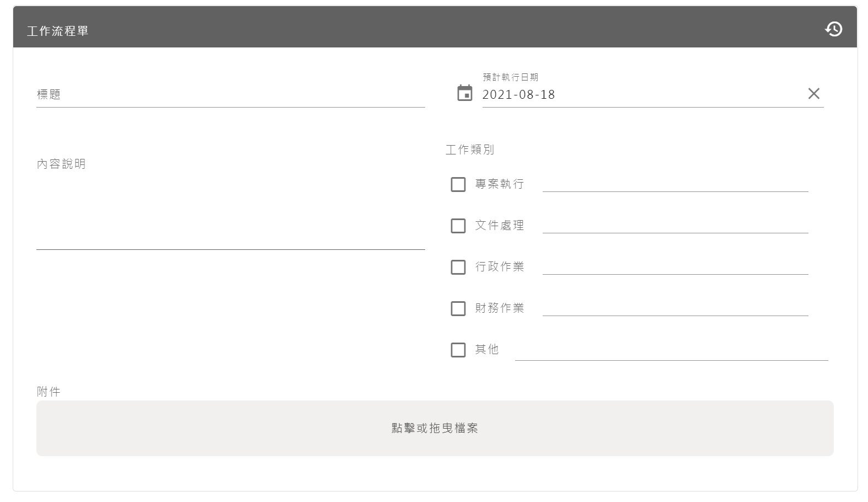The height and width of the screenshot is (502, 868).
Task: Click the text field next to 行政作業
Action: [675, 266]
